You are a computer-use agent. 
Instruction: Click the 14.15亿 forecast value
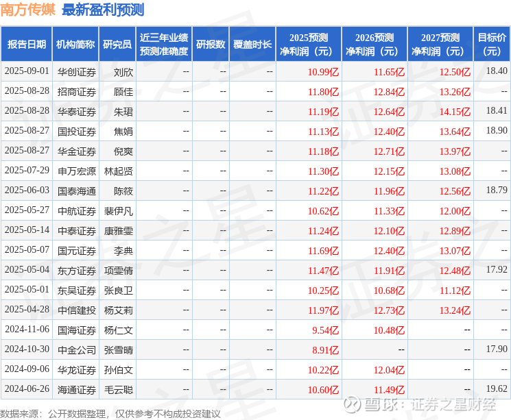click(455, 112)
